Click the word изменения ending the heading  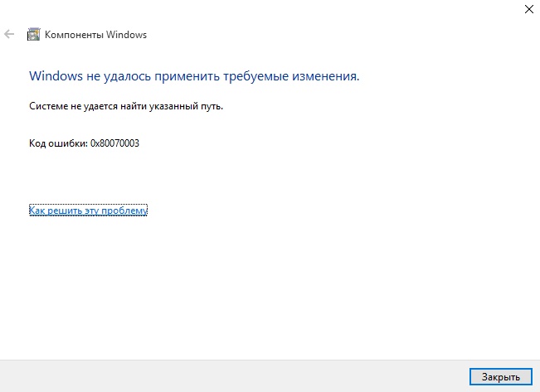pos(325,76)
